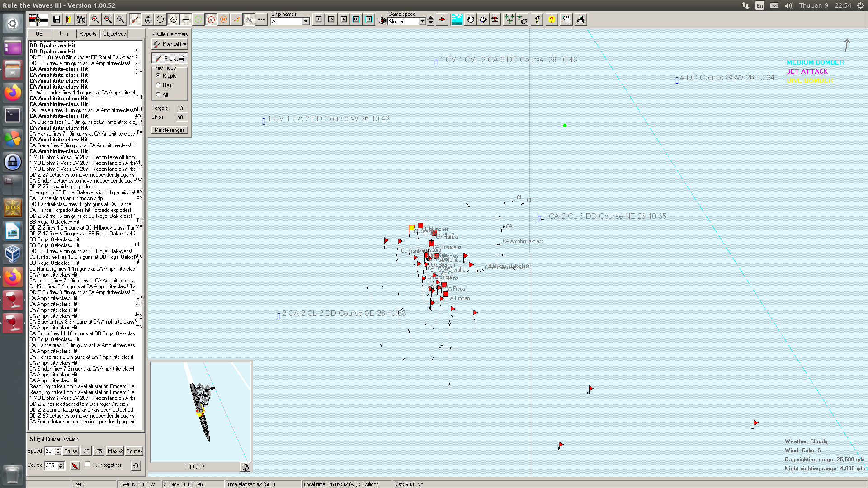Viewport: 868px width, 488px height.
Task: Click the yellow lightning bolt icon
Action: click(x=537, y=19)
